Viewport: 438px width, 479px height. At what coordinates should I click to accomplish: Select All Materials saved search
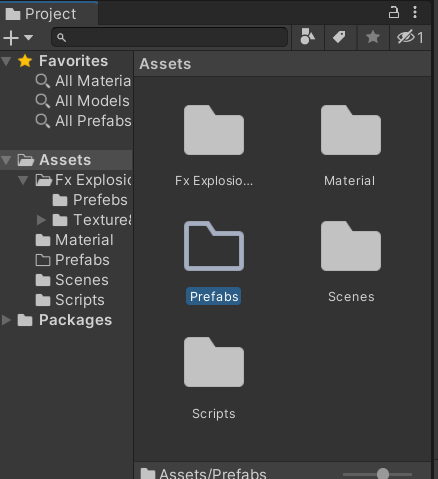click(x=93, y=81)
